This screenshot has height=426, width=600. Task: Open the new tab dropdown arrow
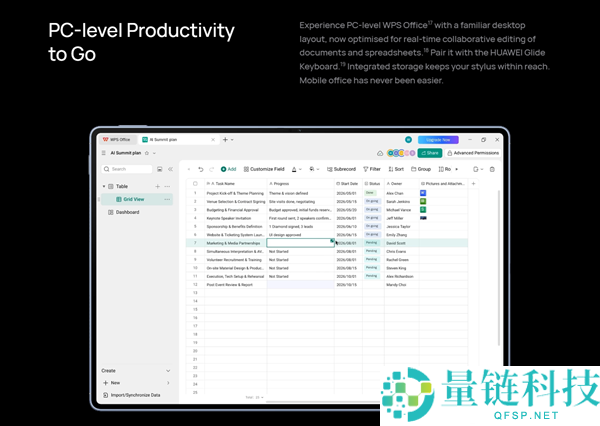point(232,140)
